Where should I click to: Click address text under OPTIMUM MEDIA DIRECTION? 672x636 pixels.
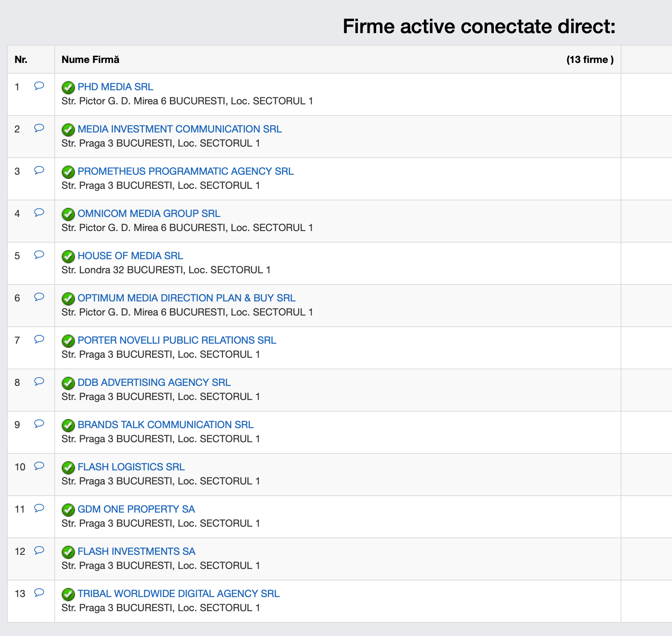[187, 312]
